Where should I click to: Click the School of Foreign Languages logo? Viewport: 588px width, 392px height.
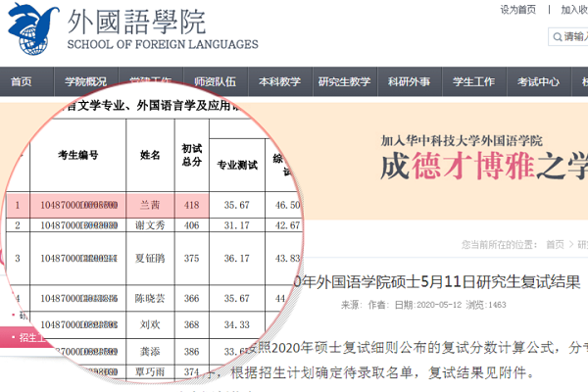point(132,28)
